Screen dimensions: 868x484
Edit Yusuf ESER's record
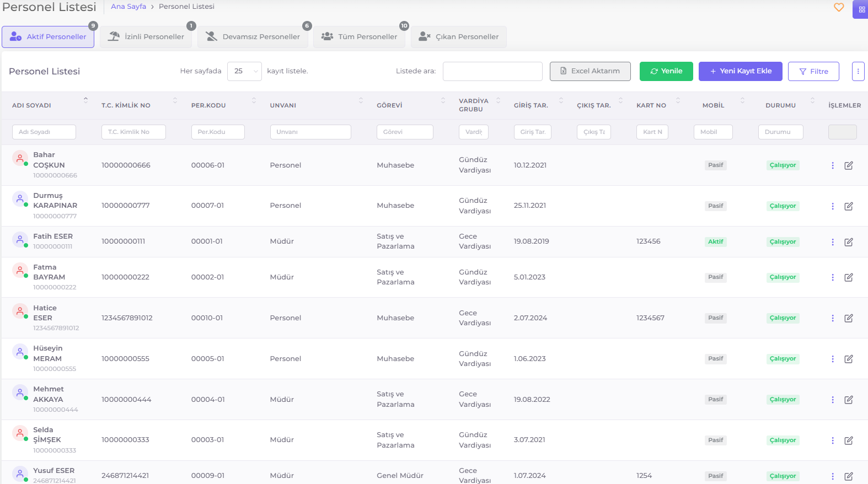(x=849, y=476)
